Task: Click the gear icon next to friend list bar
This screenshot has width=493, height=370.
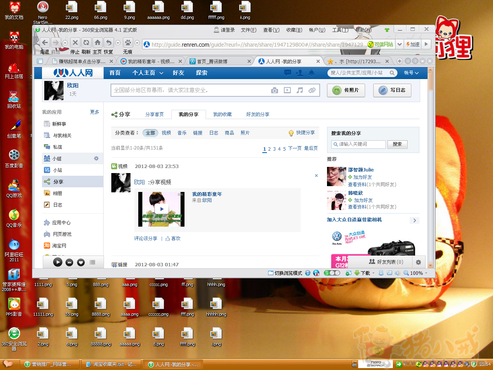Action: [x=418, y=262]
